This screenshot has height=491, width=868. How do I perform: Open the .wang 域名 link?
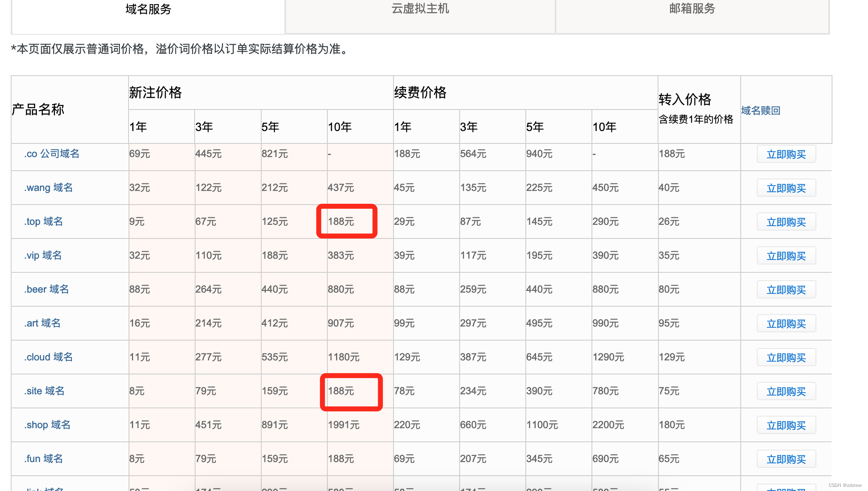pos(48,188)
